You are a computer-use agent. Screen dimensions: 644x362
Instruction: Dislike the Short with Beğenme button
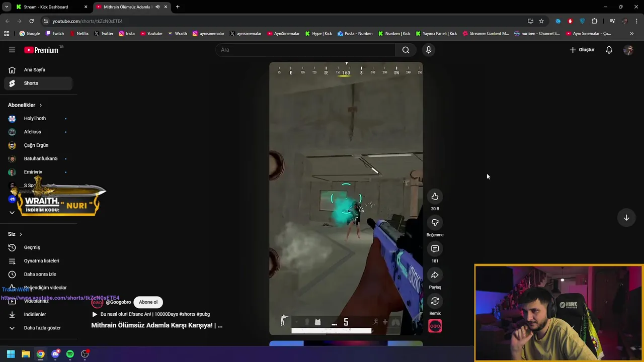[435, 223]
